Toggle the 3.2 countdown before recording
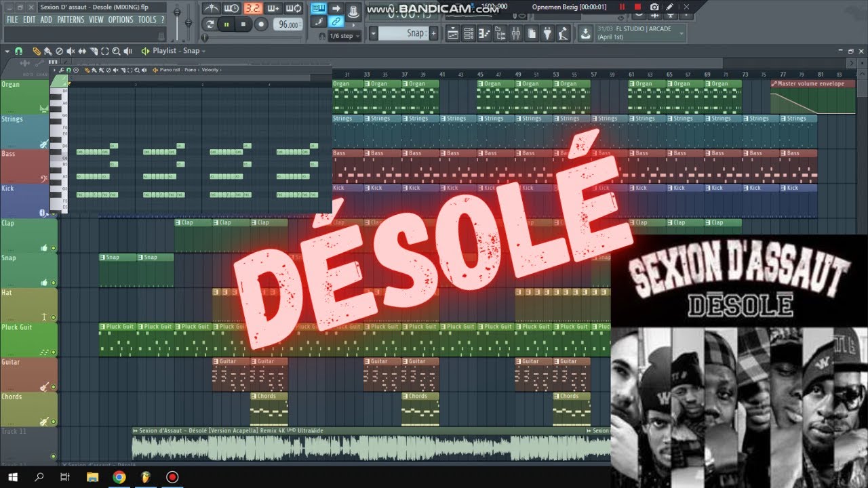The width and height of the screenshot is (868, 488). point(253,8)
